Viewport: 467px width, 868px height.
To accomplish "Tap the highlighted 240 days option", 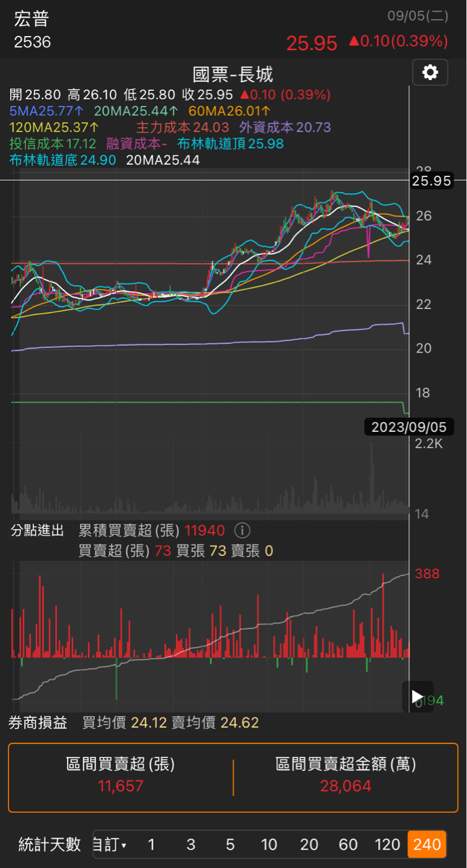I will click(x=427, y=845).
